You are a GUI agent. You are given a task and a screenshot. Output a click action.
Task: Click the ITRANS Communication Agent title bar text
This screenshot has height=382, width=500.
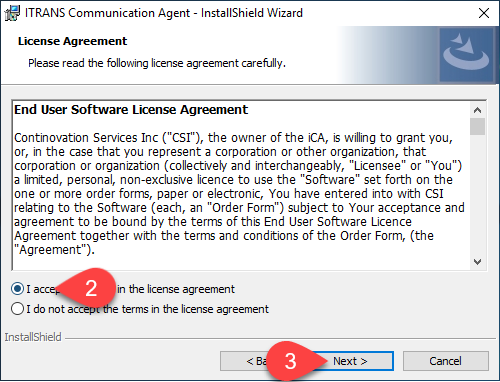[x=164, y=13]
